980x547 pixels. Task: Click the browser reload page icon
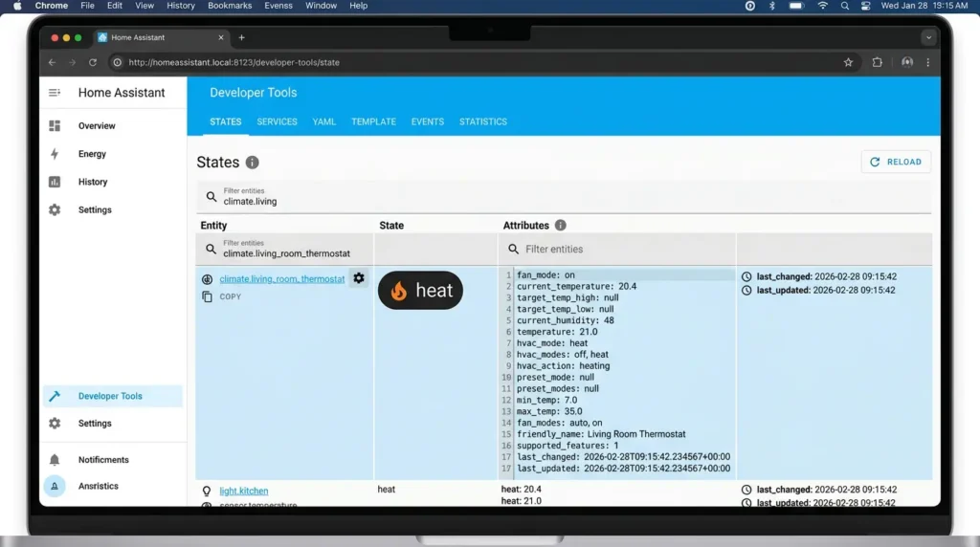[x=93, y=62]
